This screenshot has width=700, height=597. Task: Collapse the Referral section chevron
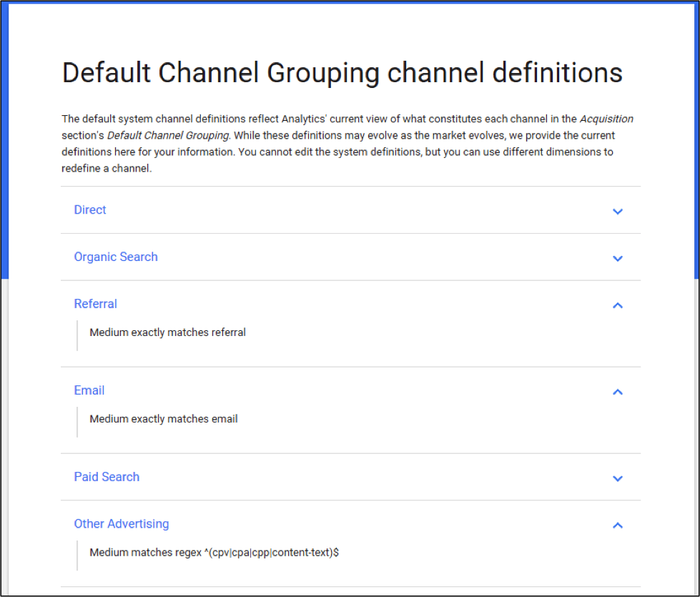coord(617,305)
